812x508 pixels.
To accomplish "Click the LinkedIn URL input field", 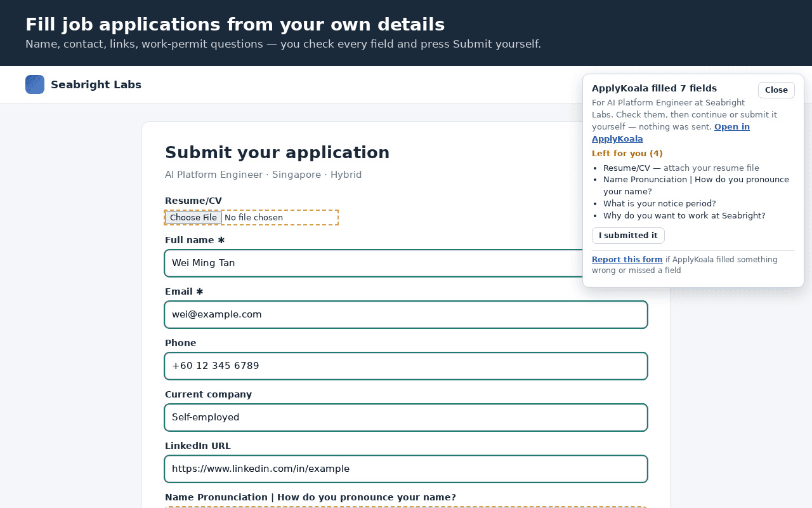I will pyautogui.click(x=406, y=469).
